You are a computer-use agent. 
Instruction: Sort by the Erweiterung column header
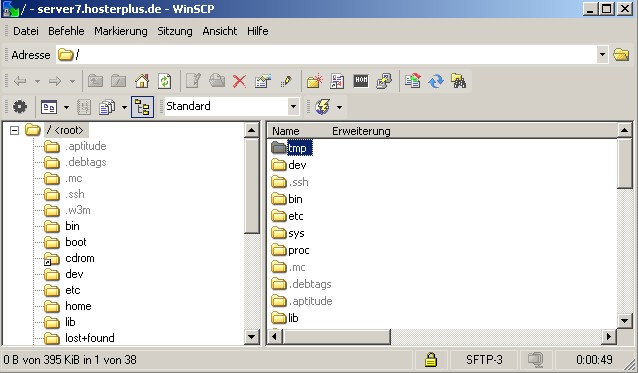coord(361,131)
